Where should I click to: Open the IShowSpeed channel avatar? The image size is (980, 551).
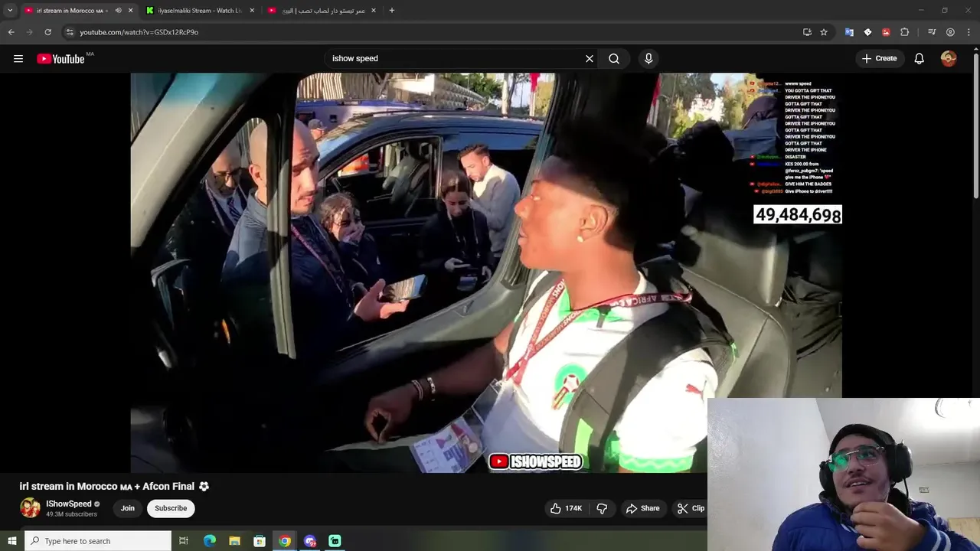tap(30, 508)
